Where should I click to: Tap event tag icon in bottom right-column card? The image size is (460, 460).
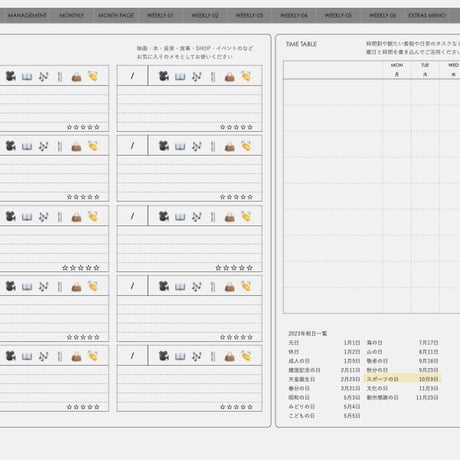pos(246,356)
